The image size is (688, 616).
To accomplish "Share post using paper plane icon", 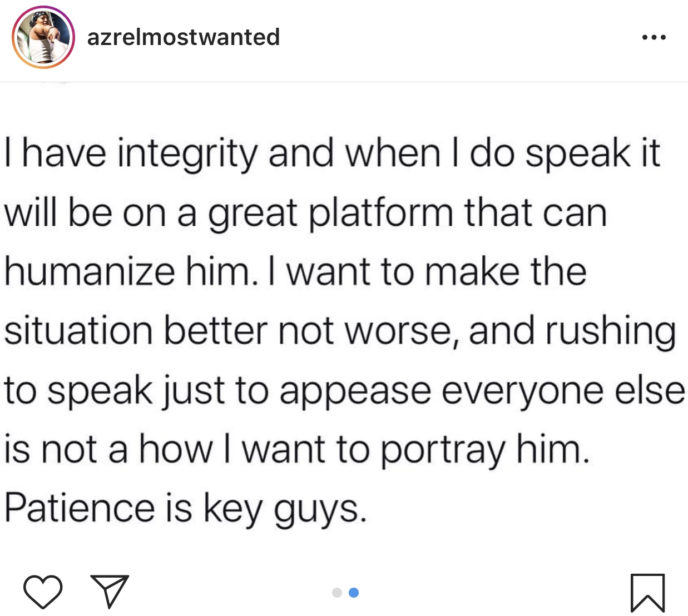I will pyautogui.click(x=110, y=591).
